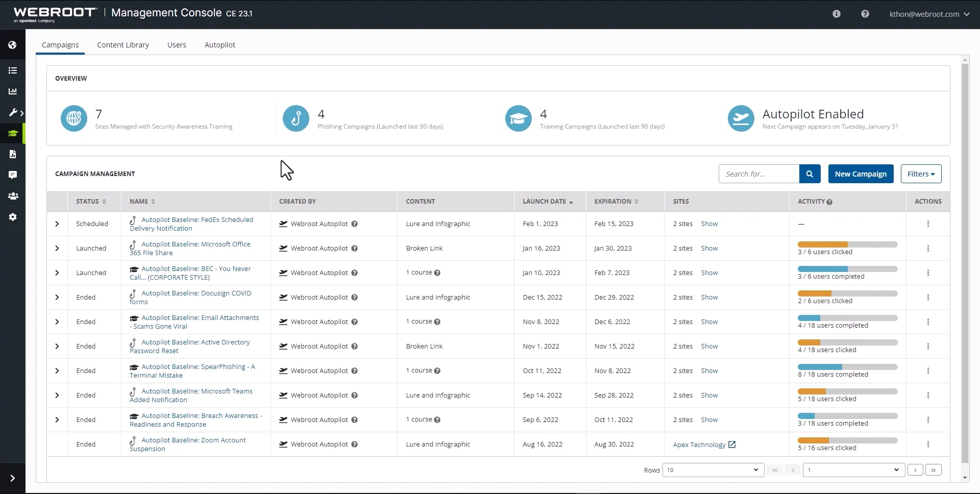Screen dimensions: 980x494
Task: Click the New Campaign button
Action: coord(860,174)
